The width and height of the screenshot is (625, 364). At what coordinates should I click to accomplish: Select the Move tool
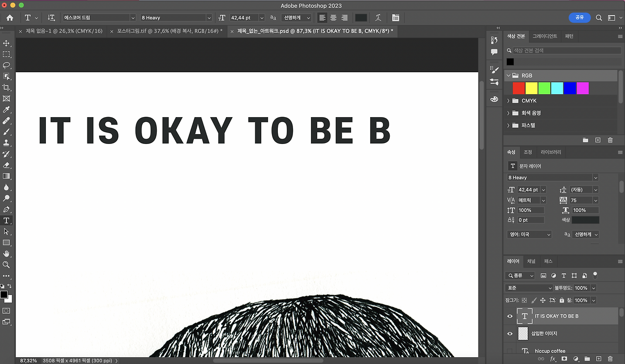coord(6,43)
